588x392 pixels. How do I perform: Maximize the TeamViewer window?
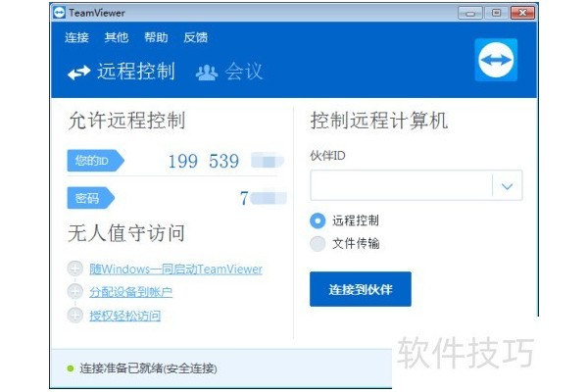point(496,13)
